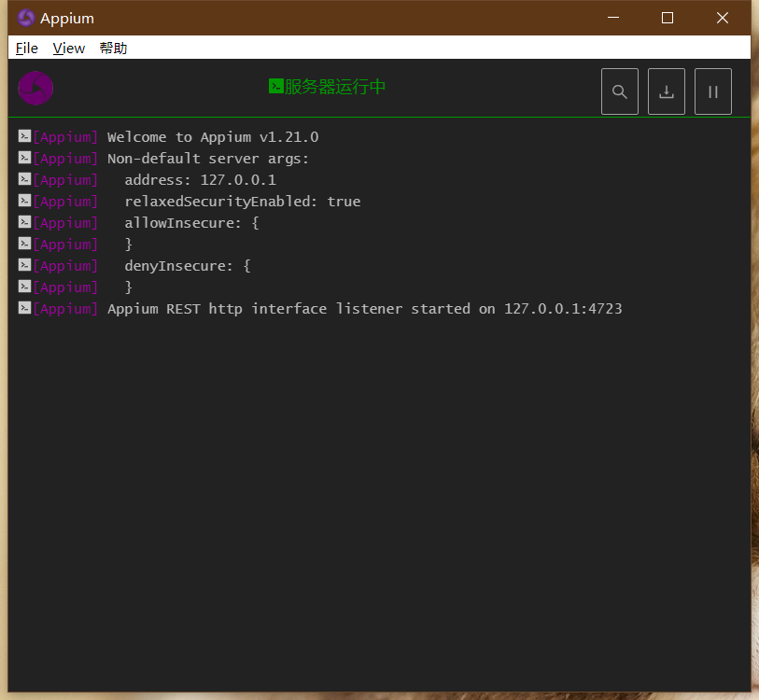
Task: Maximize the Appium window
Action: pos(668,18)
